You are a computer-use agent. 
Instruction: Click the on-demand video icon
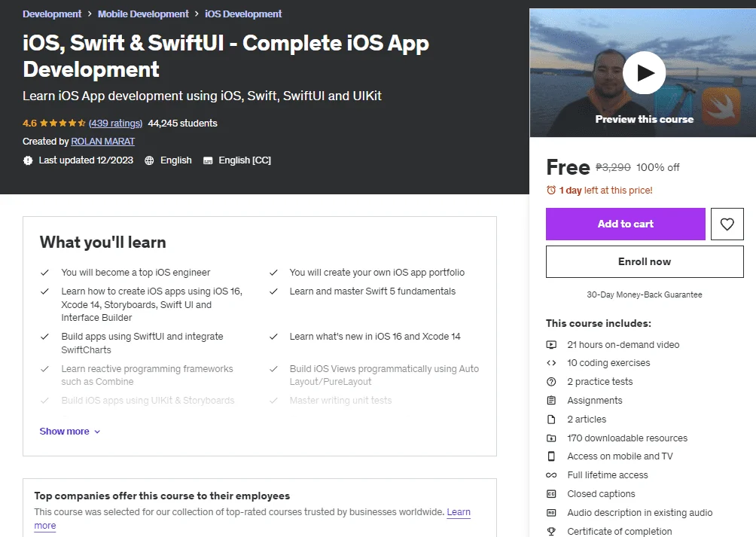[551, 345]
